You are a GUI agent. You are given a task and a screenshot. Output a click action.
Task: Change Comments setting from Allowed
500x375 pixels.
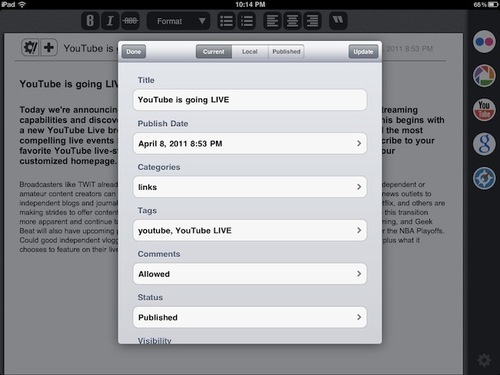click(250, 274)
